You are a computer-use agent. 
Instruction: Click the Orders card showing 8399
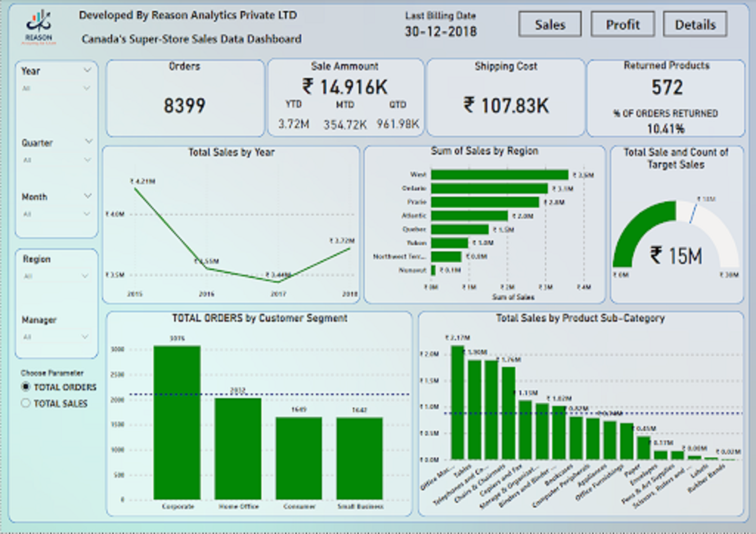pyautogui.click(x=184, y=105)
